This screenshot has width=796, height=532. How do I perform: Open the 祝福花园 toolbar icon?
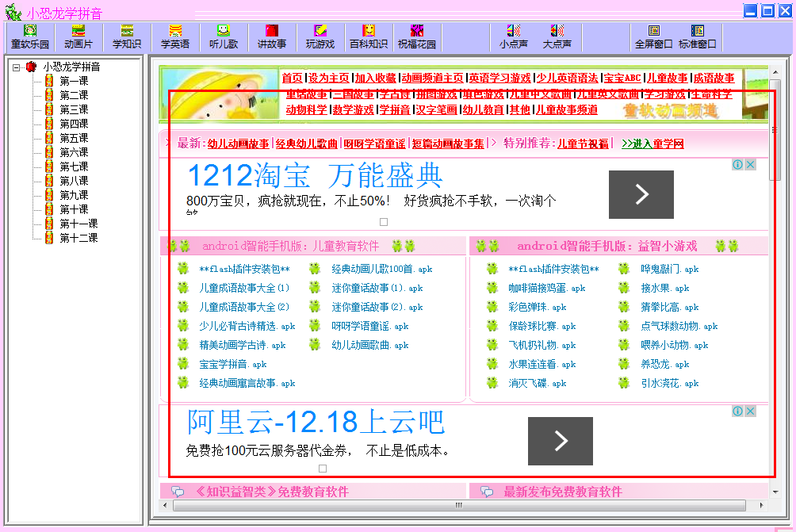pyautogui.click(x=417, y=37)
